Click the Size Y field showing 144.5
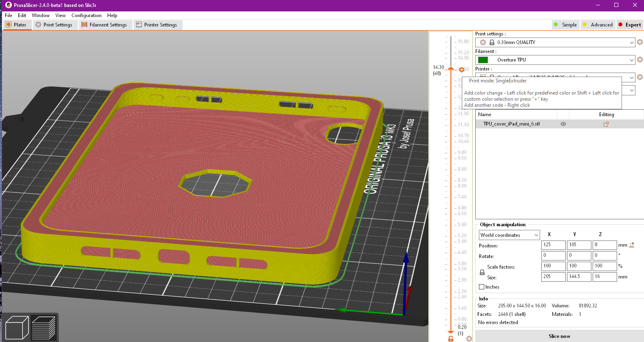Image resolution: width=644 pixels, height=342 pixels. tap(579, 277)
